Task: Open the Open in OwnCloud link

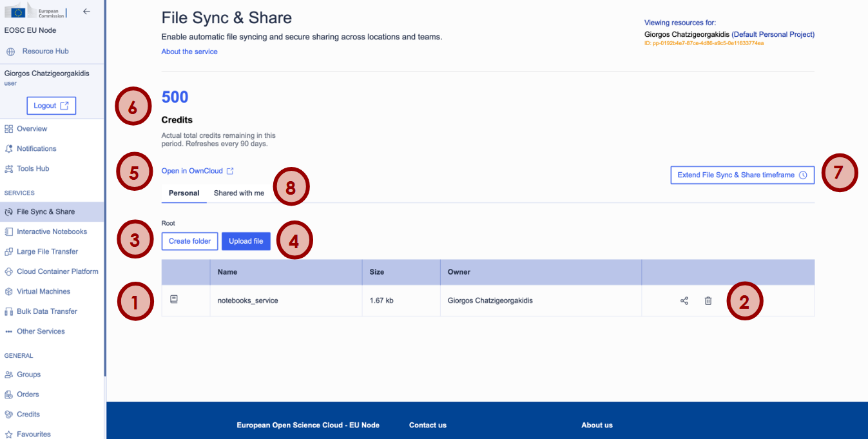Action: (x=197, y=171)
